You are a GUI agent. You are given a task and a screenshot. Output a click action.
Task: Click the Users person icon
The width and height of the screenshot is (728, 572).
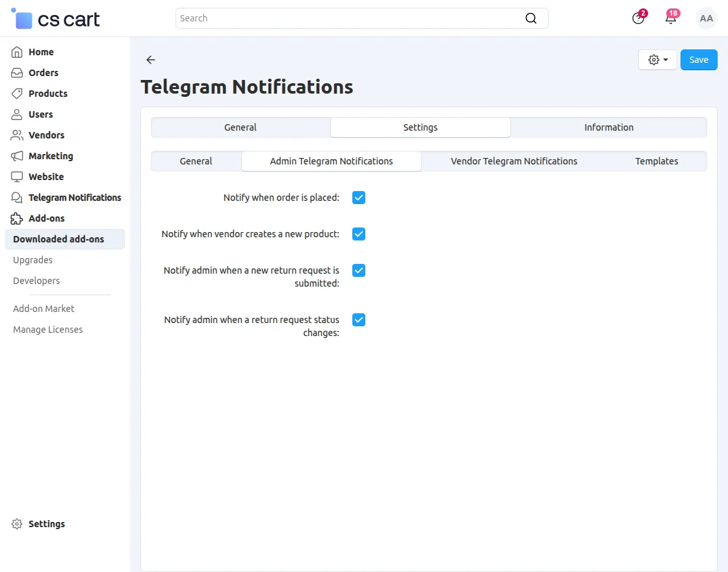click(x=17, y=114)
